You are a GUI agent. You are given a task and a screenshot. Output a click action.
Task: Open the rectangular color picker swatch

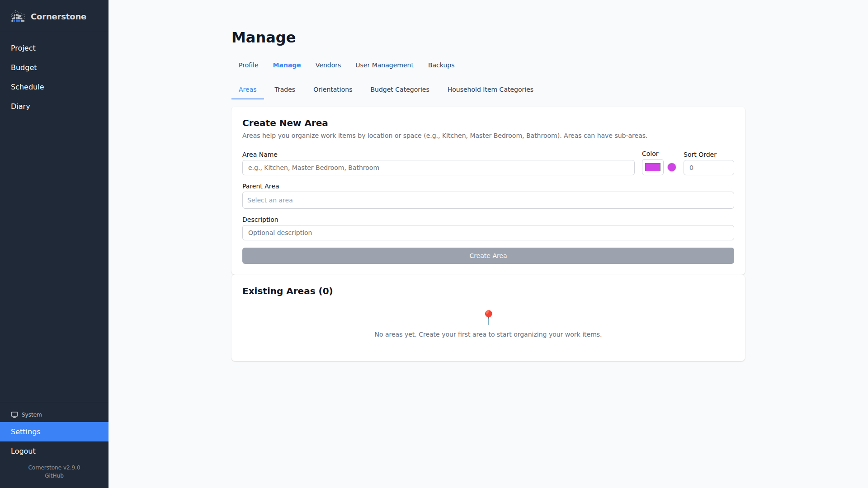(653, 167)
